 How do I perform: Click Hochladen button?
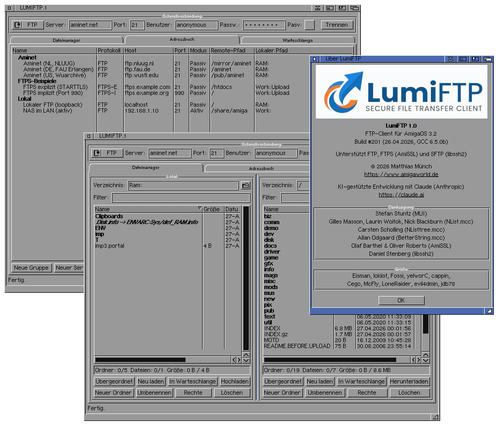pyautogui.click(x=235, y=381)
